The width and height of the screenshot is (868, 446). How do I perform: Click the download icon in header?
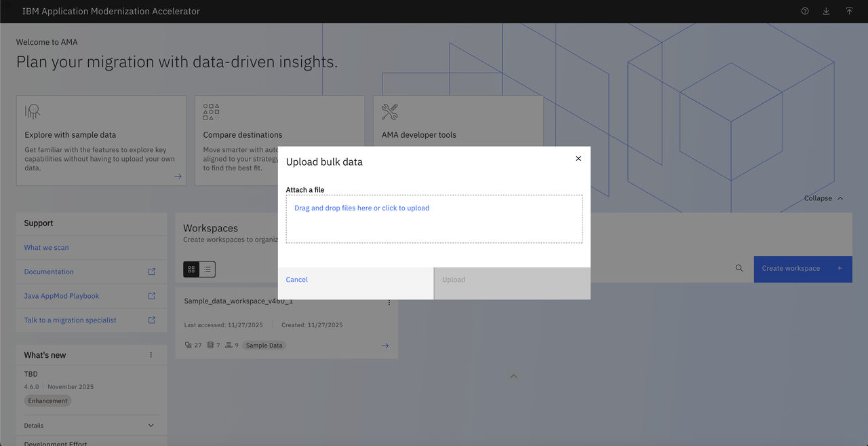coord(826,11)
